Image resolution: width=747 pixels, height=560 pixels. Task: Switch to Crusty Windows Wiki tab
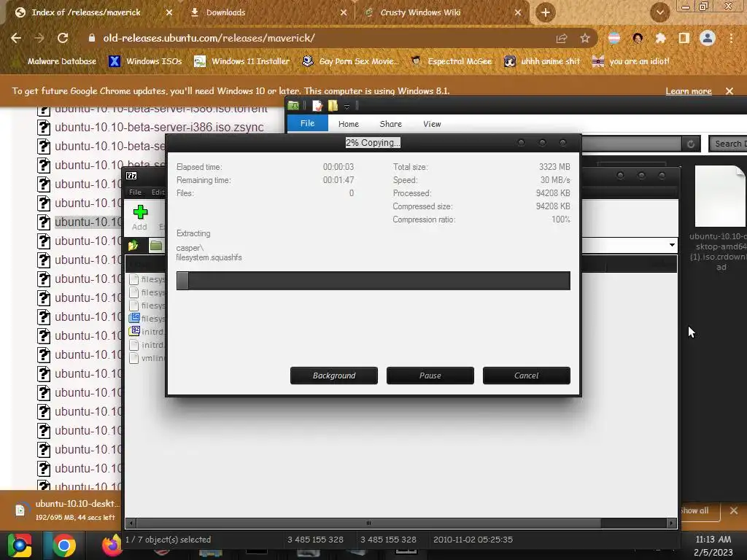(x=420, y=13)
